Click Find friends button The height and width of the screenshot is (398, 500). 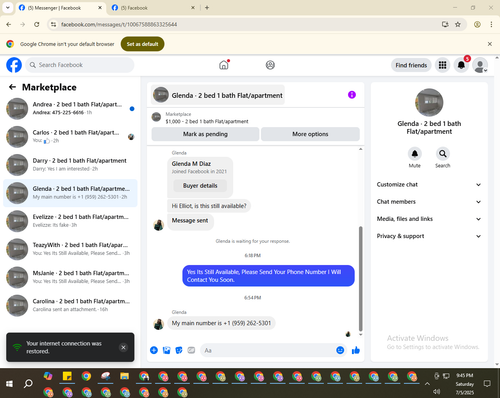click(x=411, y=65)
